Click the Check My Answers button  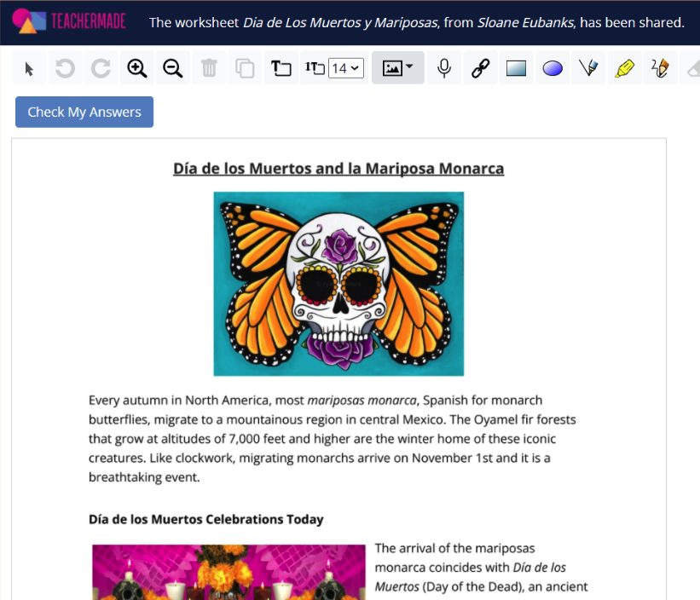pos(84,112)
